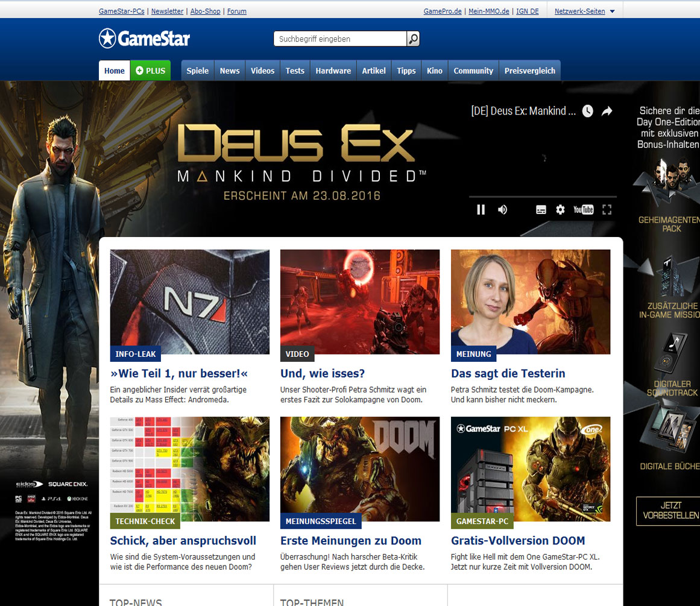Click the MEINUNGSSPIEGEL label
Image resolution: width=700 pixels, height=606 pixels.
tap(321, 521)
